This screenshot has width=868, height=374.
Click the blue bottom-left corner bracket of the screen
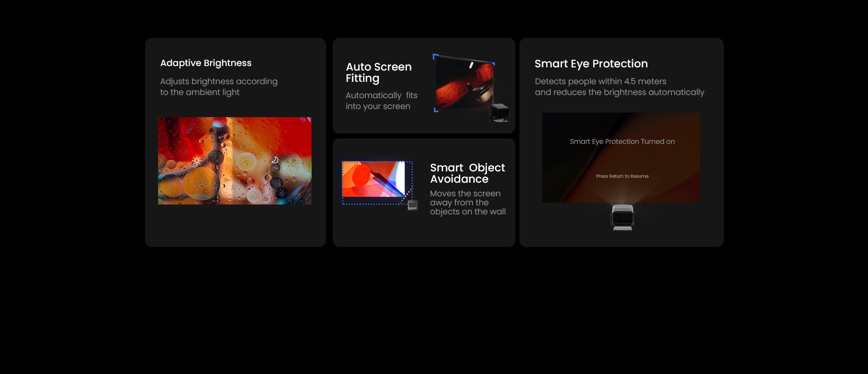436,110
